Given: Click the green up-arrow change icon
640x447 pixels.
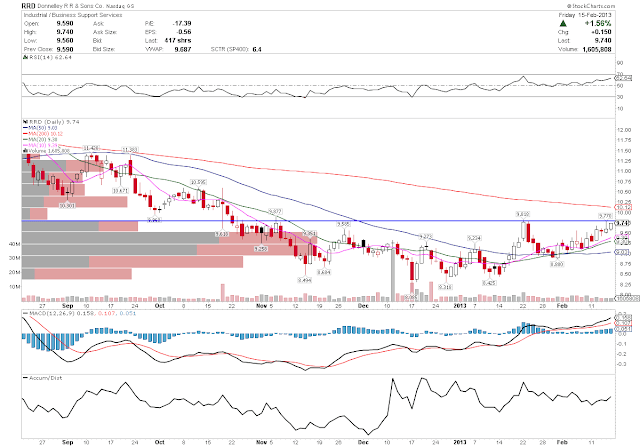Looking at the screenshot, I should 563,24.
